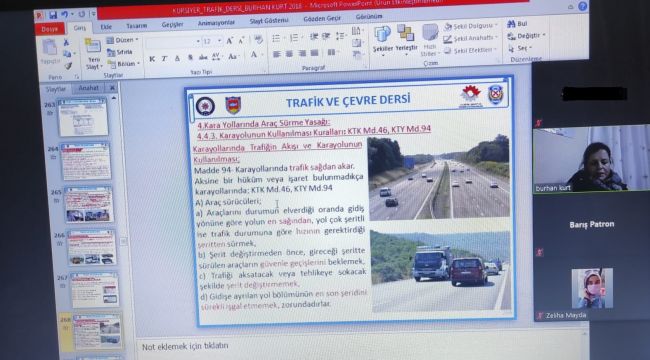The image size is (650, 360).
Task: Switch to Anahat outline pane tab
Action: tap(89, 88)
